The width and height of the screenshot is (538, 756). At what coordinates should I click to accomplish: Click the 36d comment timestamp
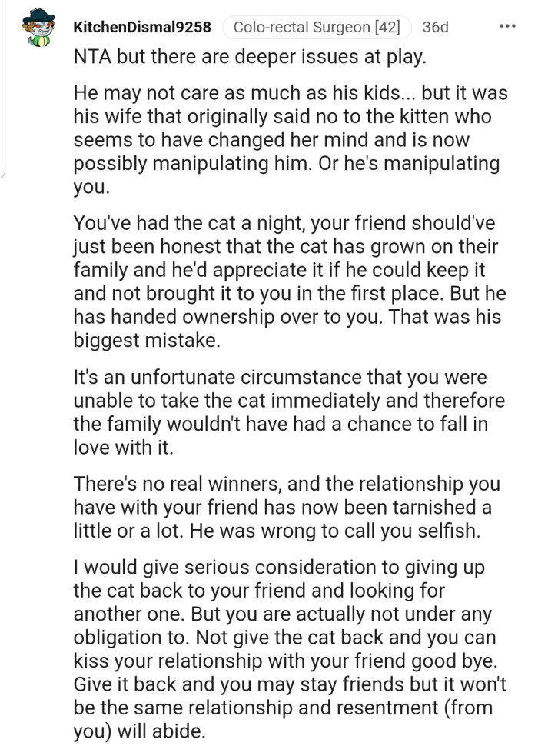click(435, 28)
